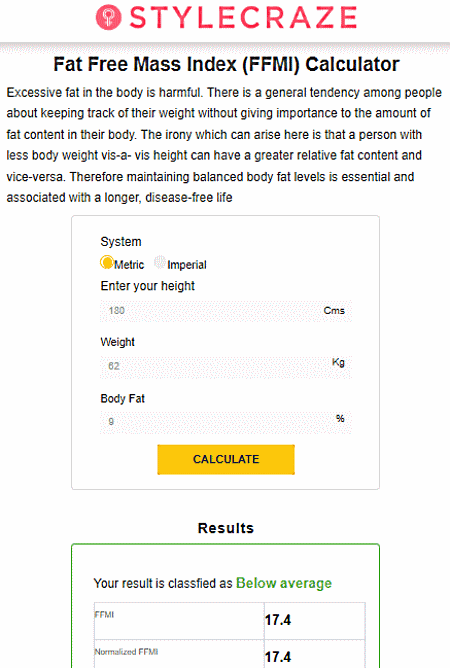This screenshot has height=668, width=450.
Task: Click the FFMI row label
Action: coord(104,614)
